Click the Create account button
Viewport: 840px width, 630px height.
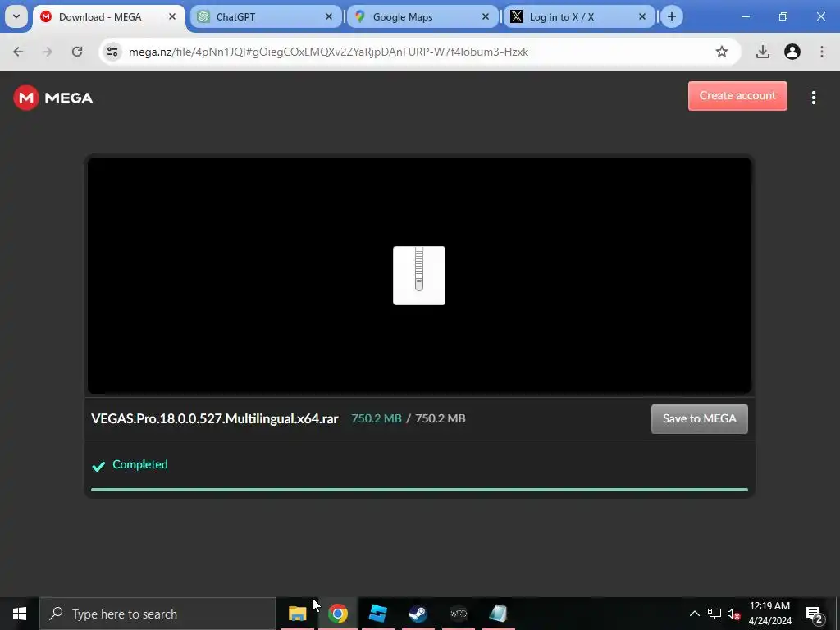point(737,96)
